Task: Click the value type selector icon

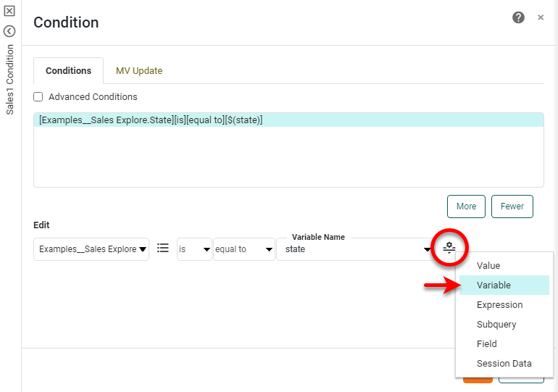Action: pyautogui.click(x=449, y=249)
